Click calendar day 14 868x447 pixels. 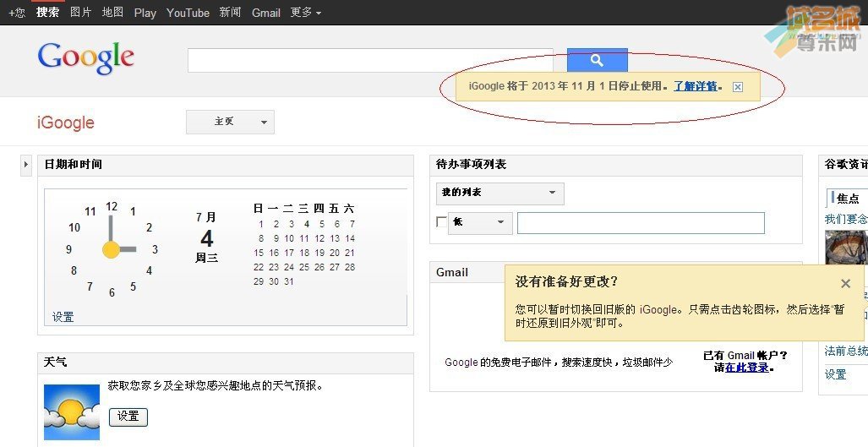[x=350, y=238]
